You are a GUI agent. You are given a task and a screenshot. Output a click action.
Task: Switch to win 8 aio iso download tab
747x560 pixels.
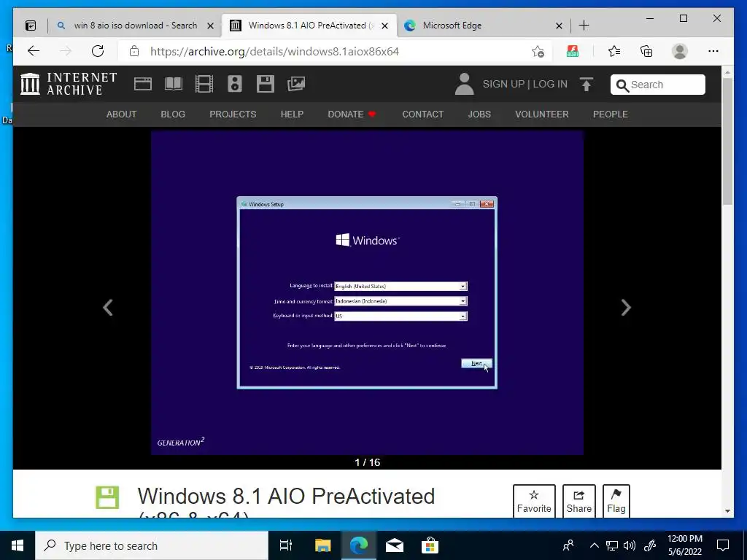(x=135, y=26)
